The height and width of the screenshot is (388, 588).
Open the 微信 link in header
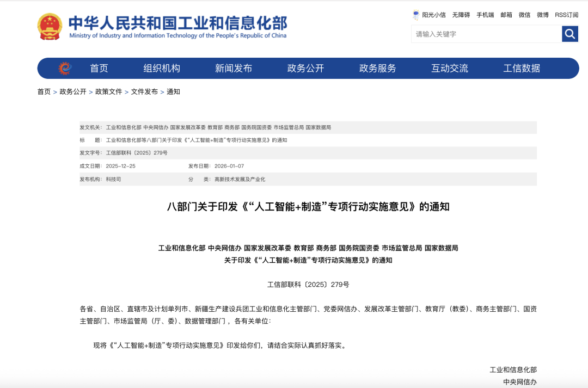pos(525,15)
